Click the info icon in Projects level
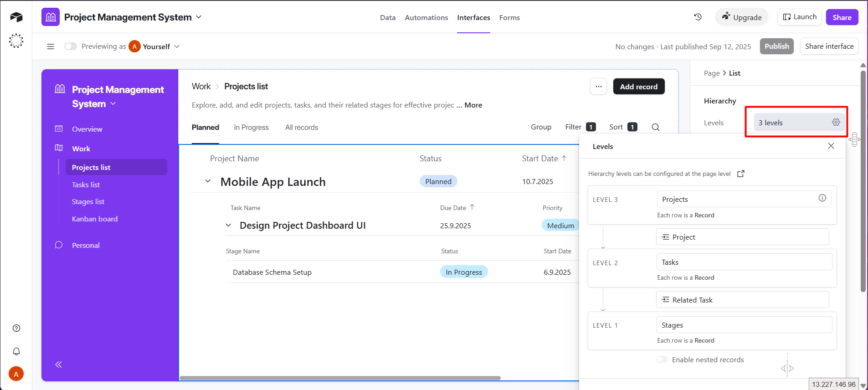Viewport: 868px width, 390px height. coord(822,198)
